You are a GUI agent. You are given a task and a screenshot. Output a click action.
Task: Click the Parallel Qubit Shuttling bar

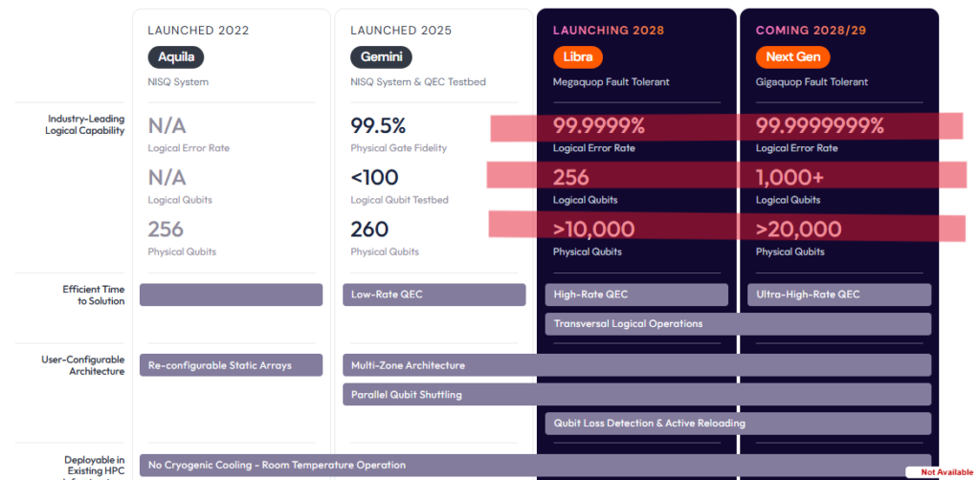tap(636, 395)
